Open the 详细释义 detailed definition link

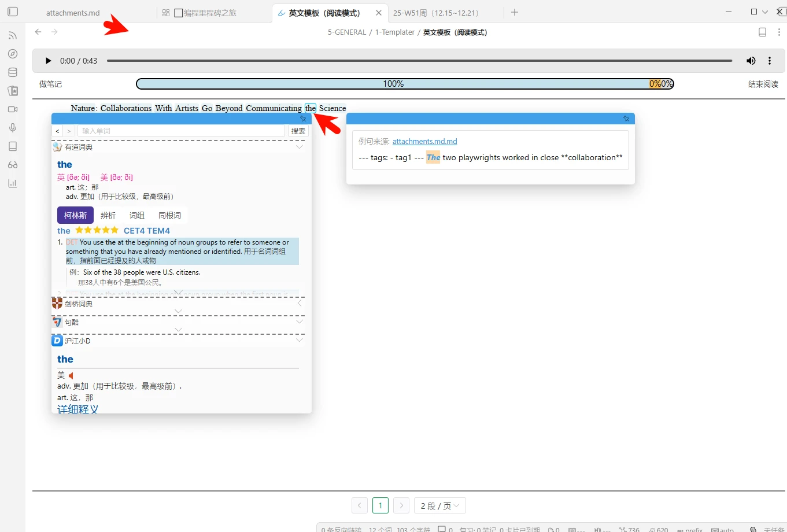[x=77, y=409]
